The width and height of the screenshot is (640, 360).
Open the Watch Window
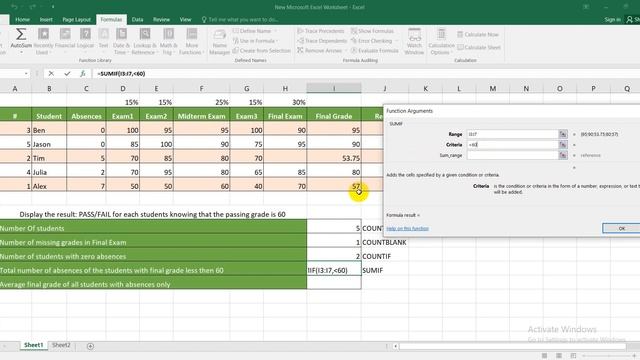[414, 42]
